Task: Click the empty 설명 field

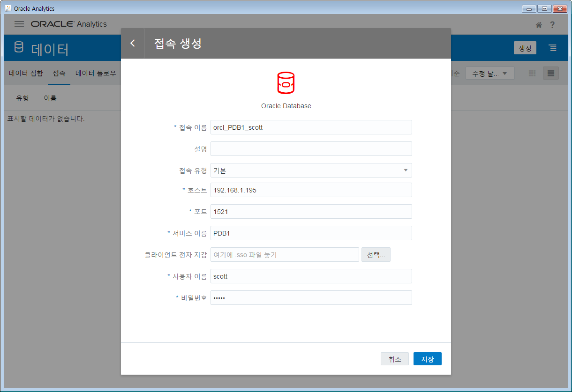Action: click(311, 149)
